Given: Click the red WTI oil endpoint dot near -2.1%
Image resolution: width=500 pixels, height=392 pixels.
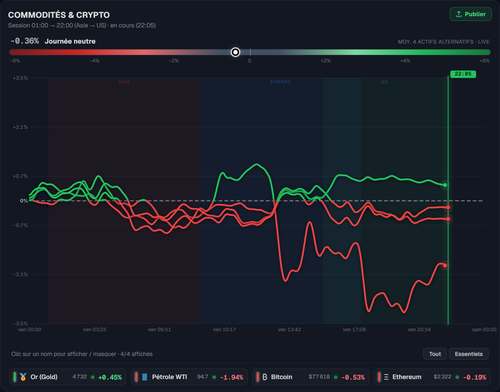Looking at the screenshot, I should pos(445,266).
